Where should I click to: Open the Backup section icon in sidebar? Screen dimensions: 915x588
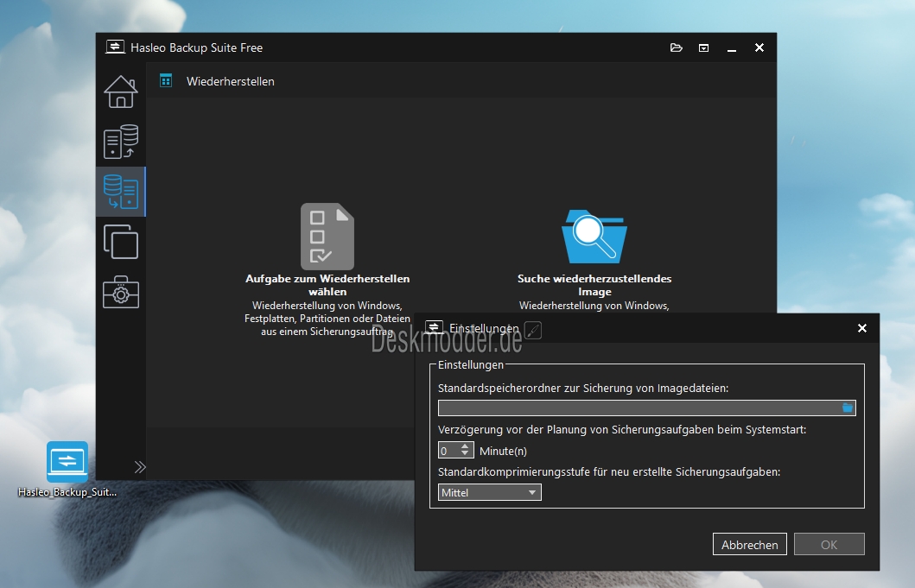point(121,142)
